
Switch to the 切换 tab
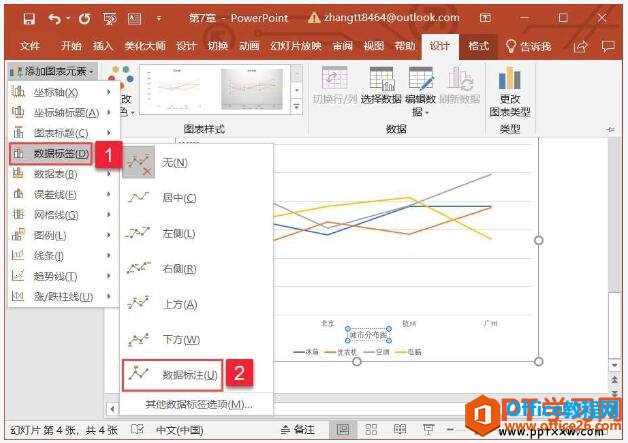[217, 46]
